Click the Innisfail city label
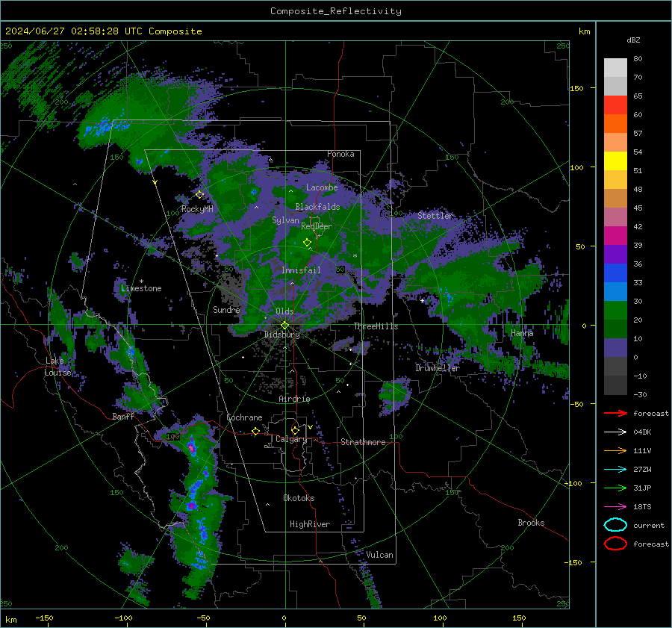This screenshot has height=628, width=672. pos(301,270)
